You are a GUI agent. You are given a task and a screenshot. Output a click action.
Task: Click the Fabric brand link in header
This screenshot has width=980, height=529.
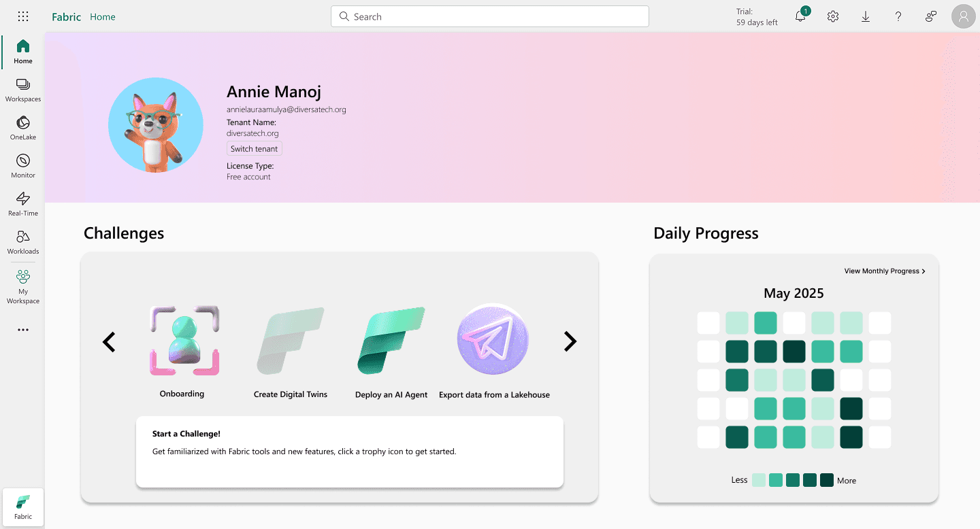(67, 16)
